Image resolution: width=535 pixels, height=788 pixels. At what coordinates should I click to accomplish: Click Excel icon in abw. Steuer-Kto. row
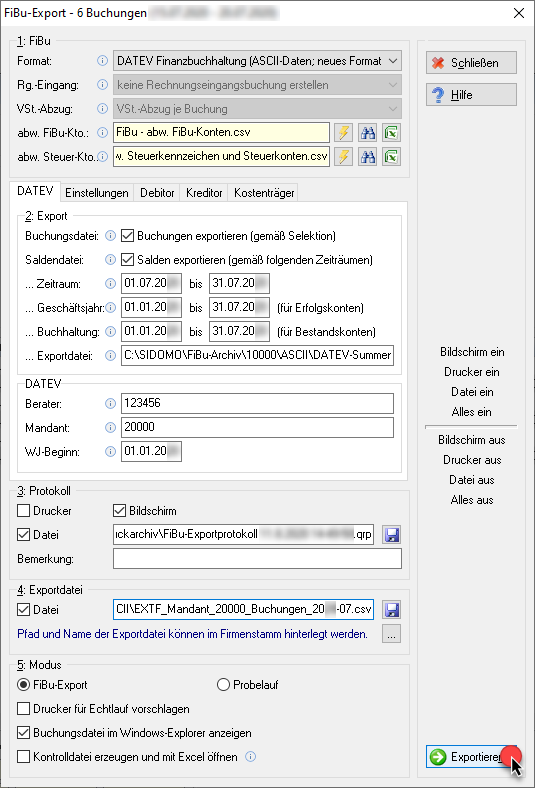click(x=391, y=157)
